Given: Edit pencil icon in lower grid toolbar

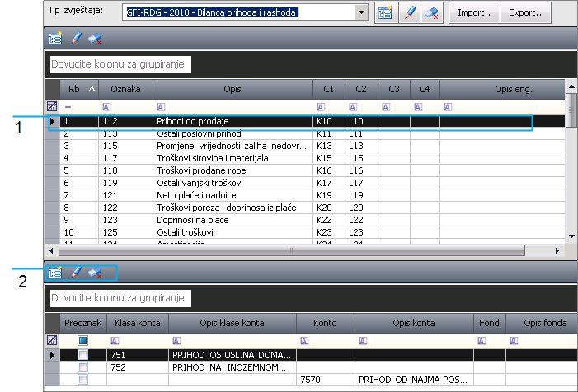Looking at the screenshot, I should tap(76, 273).
